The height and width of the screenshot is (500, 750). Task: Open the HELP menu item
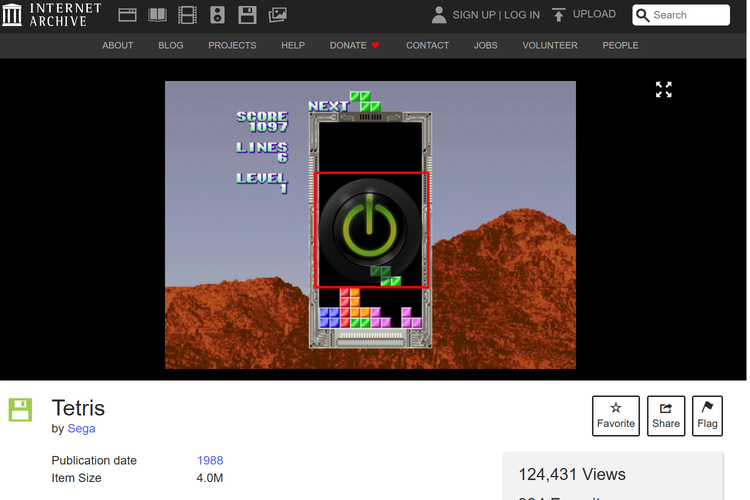point(293,45)
